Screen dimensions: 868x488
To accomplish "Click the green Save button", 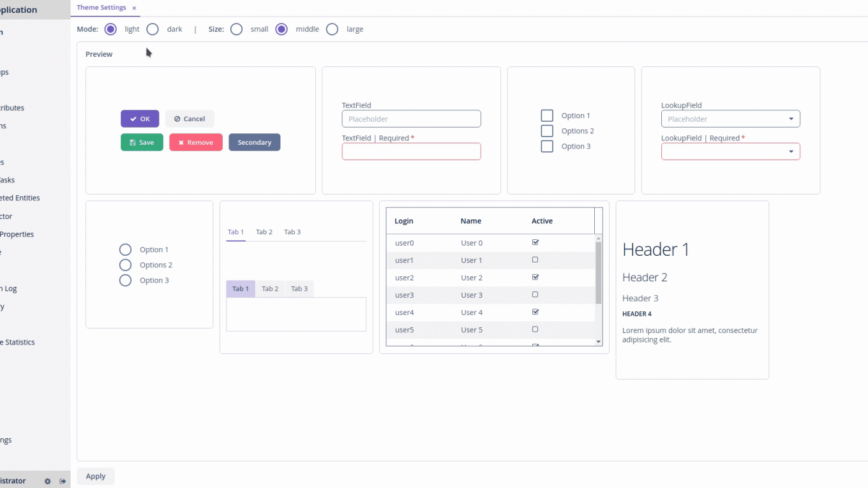I will [142, 142].
